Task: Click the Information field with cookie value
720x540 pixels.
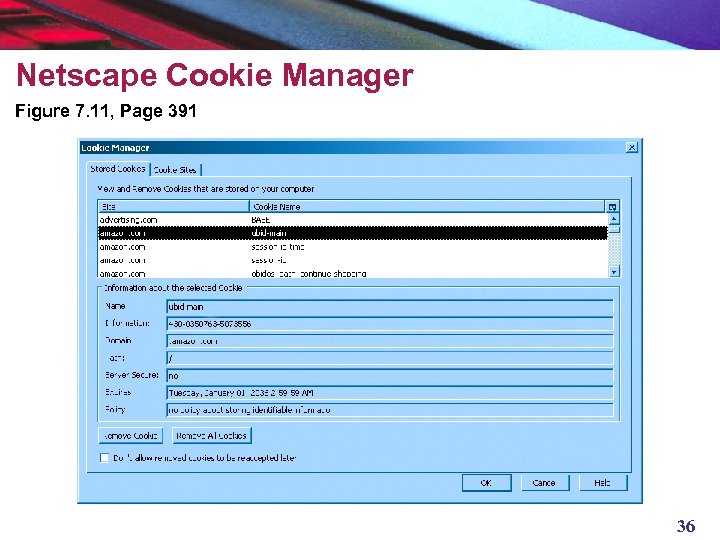Action: coord(389,324)
